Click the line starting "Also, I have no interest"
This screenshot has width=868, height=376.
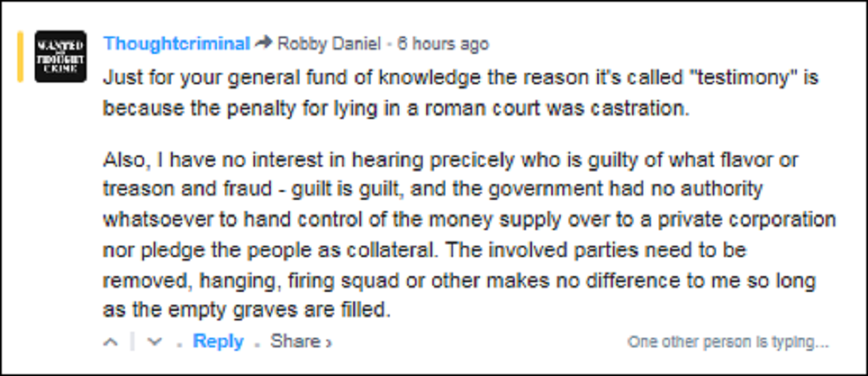click(440, 162)
